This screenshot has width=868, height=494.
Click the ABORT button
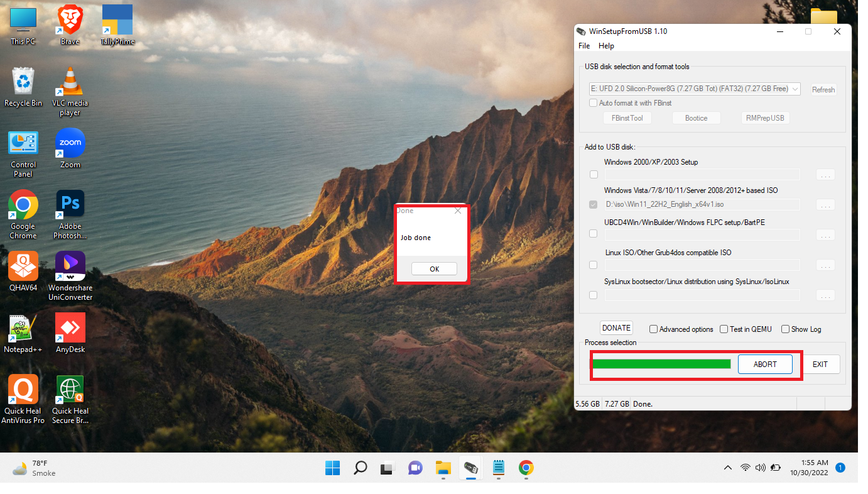pos(765,365)
